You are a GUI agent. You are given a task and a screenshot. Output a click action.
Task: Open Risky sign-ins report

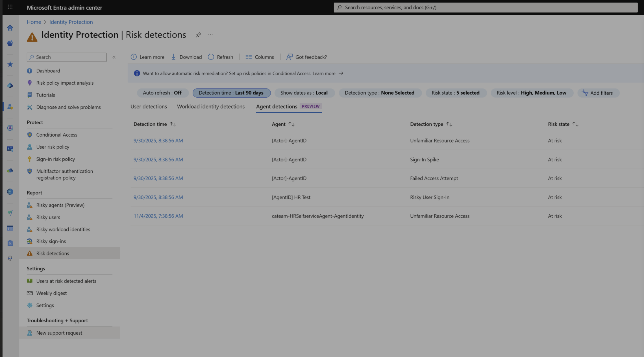click(x=51, y=241)
